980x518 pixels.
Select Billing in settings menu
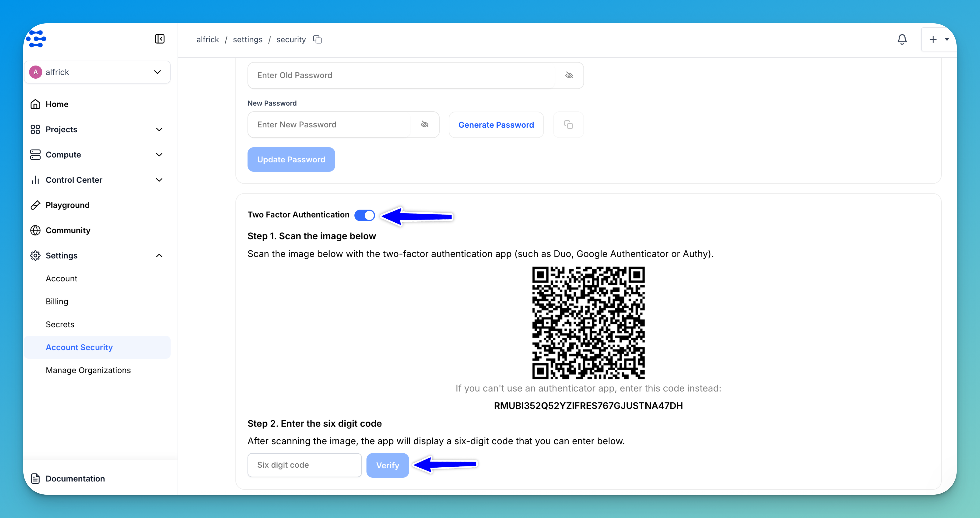point(57,301)
